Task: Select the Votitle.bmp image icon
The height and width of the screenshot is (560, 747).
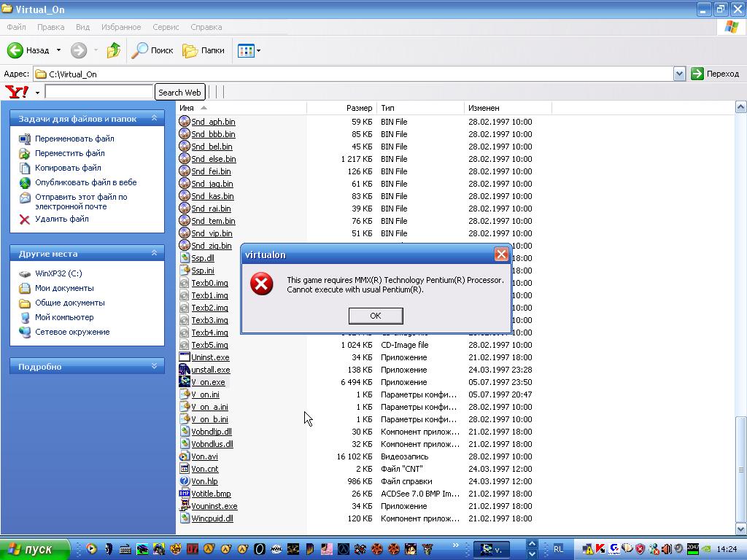Action: tap(185, 494)
